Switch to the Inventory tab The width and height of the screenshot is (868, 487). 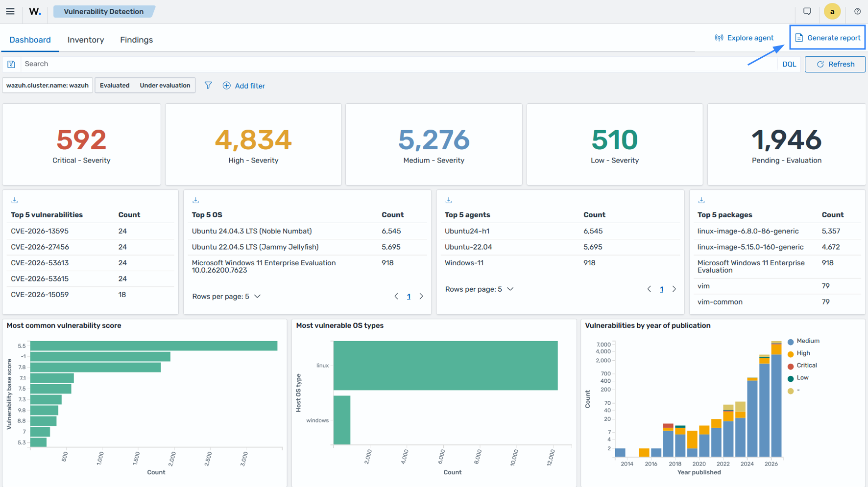point(86,40)
